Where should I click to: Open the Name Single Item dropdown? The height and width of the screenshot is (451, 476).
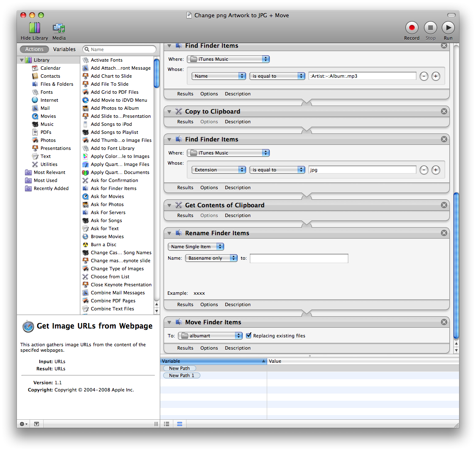tap(196, 247)
